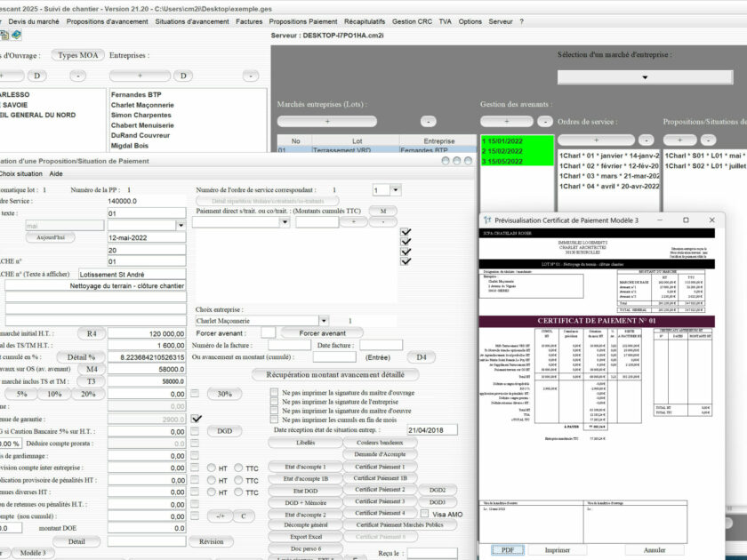Click the Export Excel button
The width and height of the screenshot is (747, 560).
[305, 537]
